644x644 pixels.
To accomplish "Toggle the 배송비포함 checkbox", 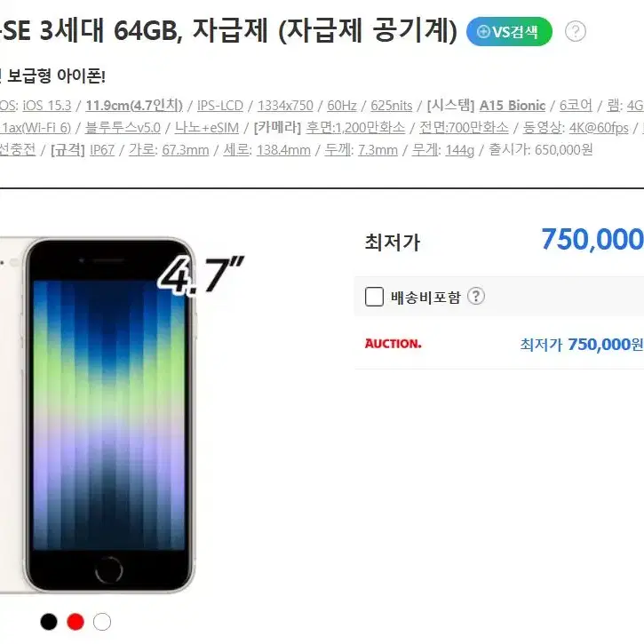I will pos(374,297).
